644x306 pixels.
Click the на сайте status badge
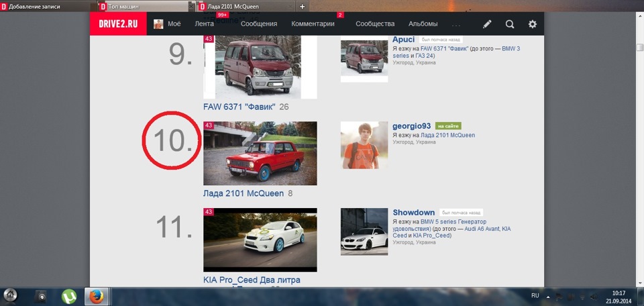coord(448,126)
